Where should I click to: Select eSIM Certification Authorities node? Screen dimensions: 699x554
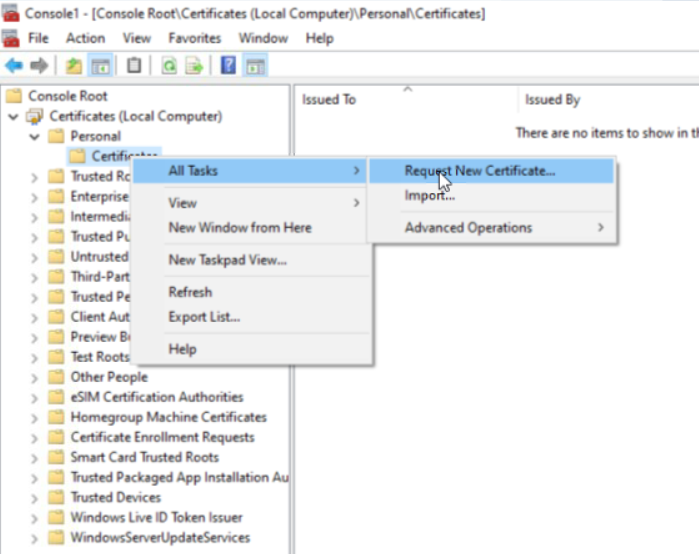pyautogui.click(x=157, y=397)
